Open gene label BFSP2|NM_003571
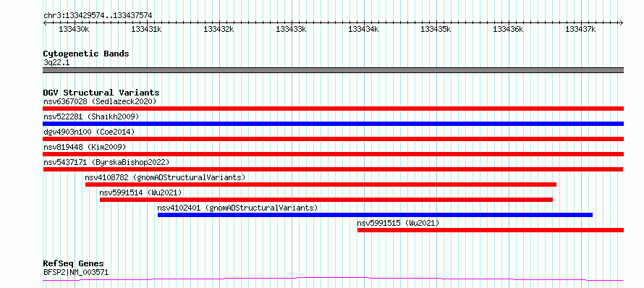This screenshot has height=288, width=644. point(76,272)
